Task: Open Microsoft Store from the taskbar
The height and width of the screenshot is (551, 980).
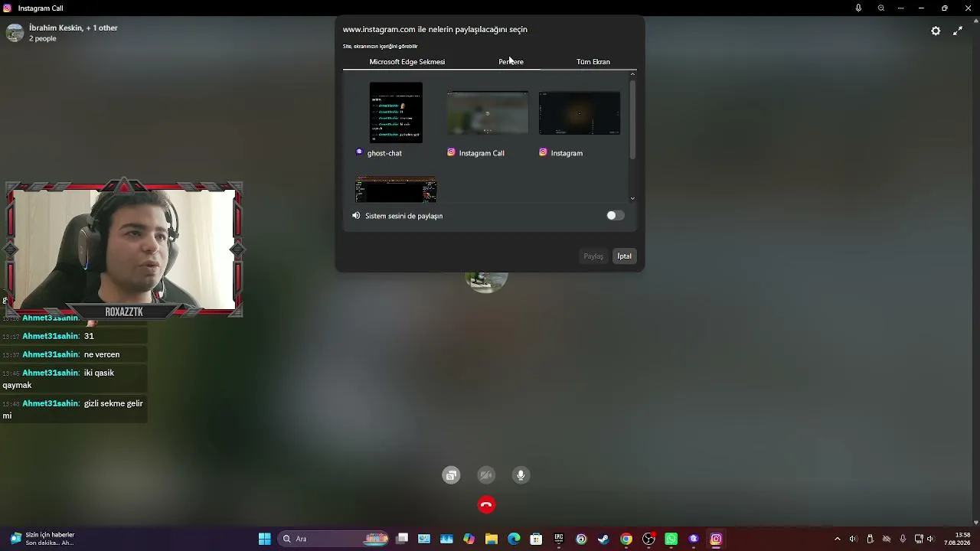Action: click(536, 539)
